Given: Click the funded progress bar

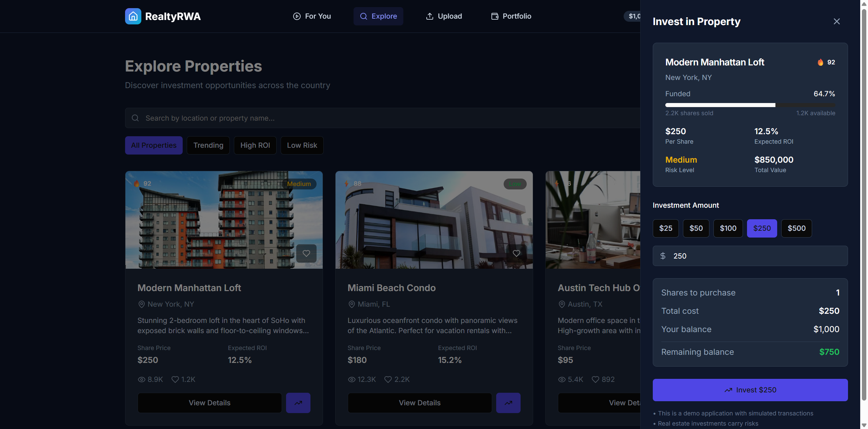Looking at the screenshot, I should [x=750, y=105].
